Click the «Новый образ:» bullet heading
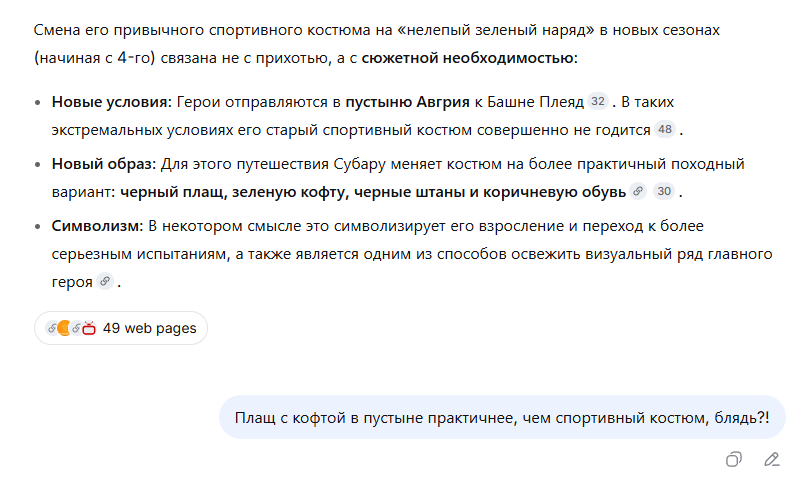 point(103,164)
